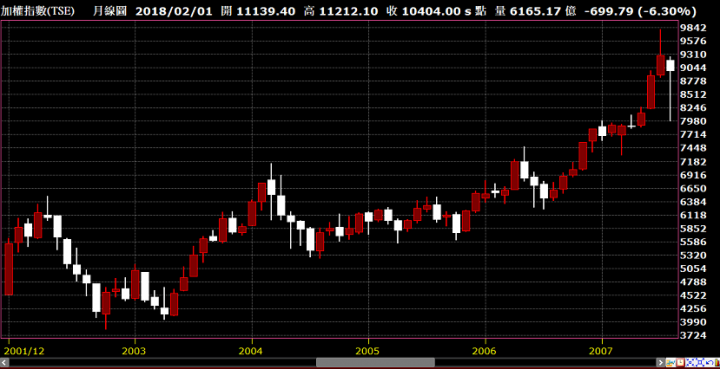Click the volume value 6165.17
This screenshot has width=720, height=369.
click(x=535, y=11)
